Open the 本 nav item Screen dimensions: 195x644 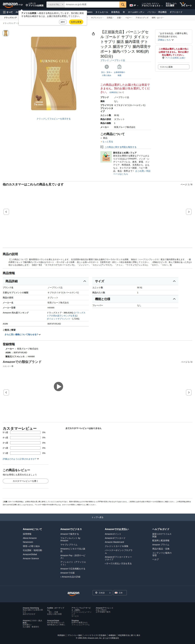coord(124,12)
